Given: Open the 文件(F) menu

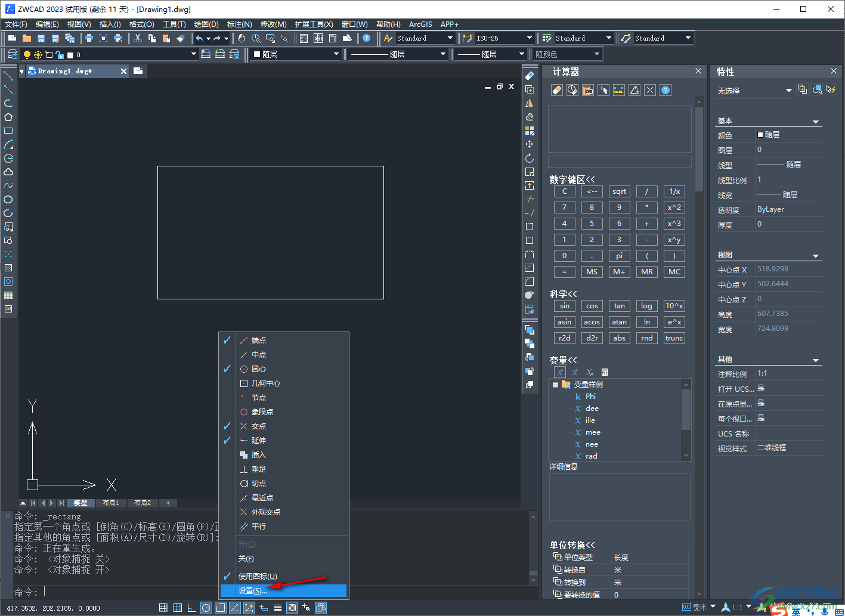Looking at the screenshot, I should 16,24.
